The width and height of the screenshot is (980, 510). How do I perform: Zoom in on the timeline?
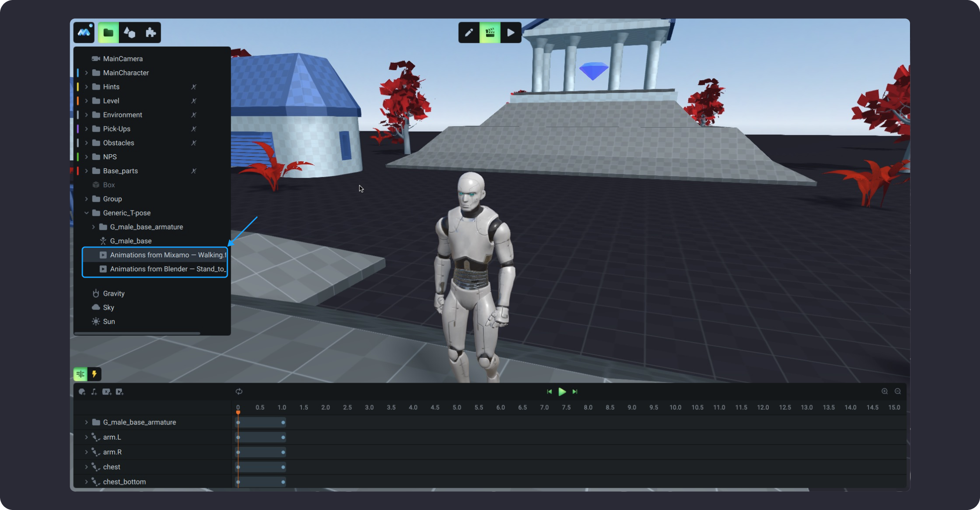point(885,391)
